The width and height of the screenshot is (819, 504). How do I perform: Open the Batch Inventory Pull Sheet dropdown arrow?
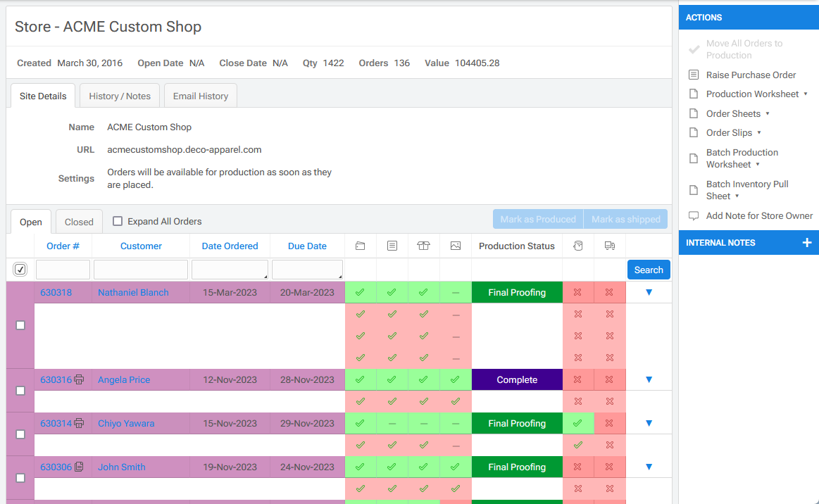point(737,196)
